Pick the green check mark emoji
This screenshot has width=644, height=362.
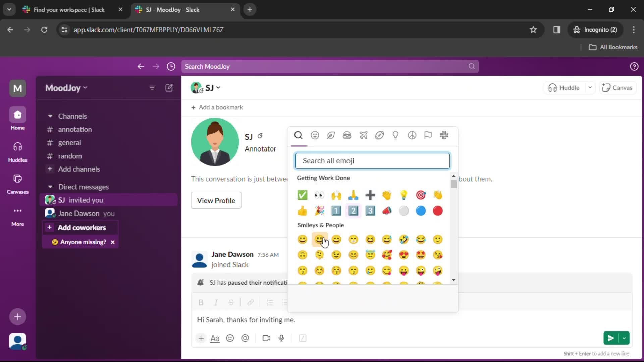point(302,195)
